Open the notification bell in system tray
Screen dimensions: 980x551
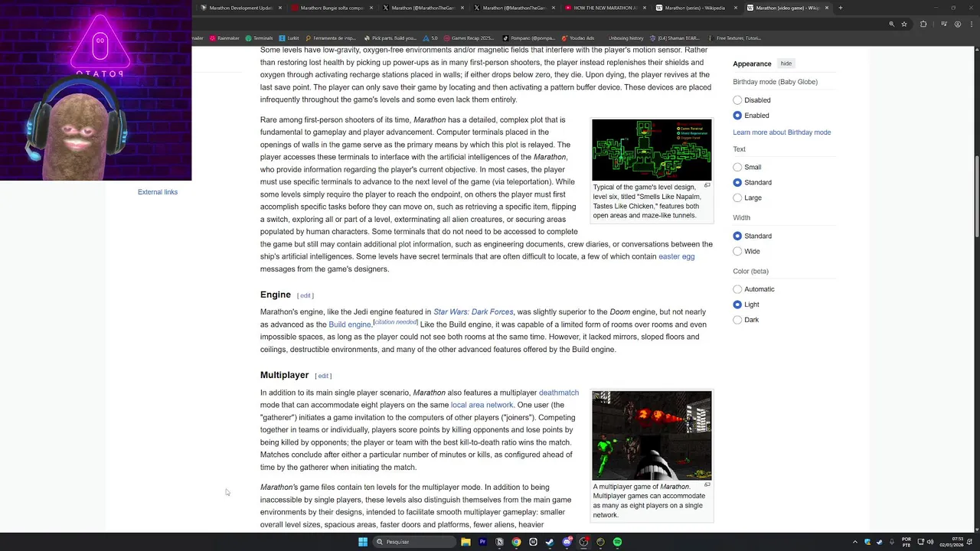970,542
